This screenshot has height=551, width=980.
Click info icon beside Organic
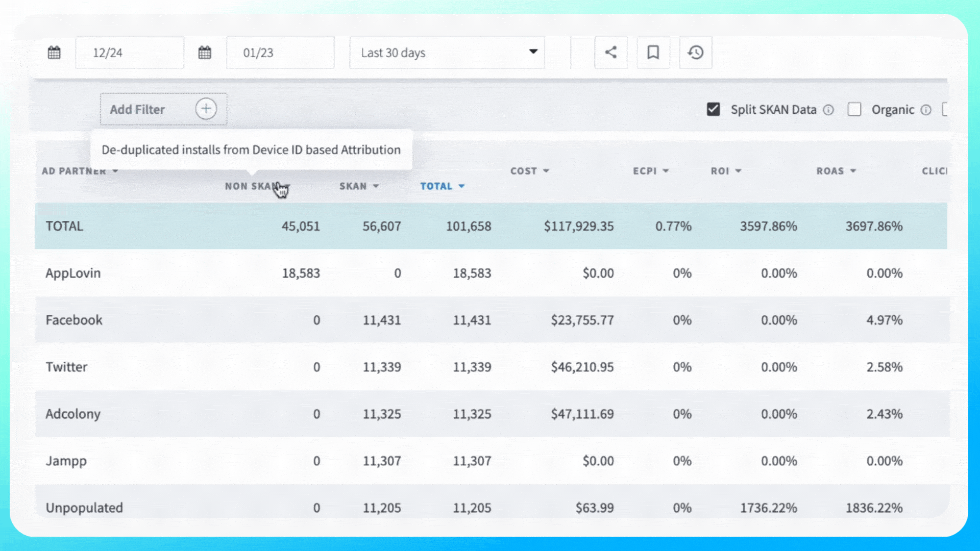point(926,110)
